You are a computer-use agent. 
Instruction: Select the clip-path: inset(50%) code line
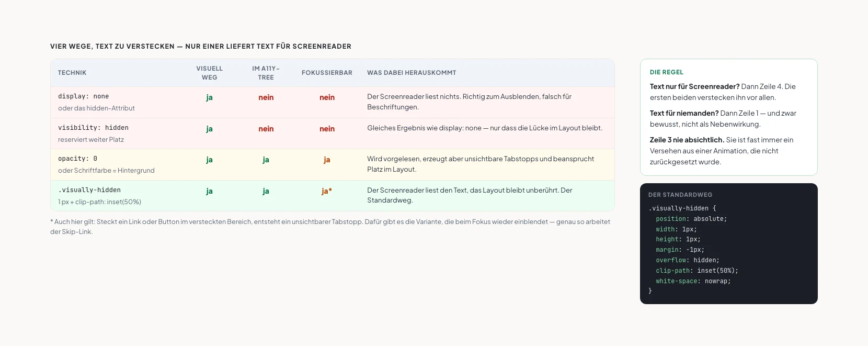coord(697,271)
